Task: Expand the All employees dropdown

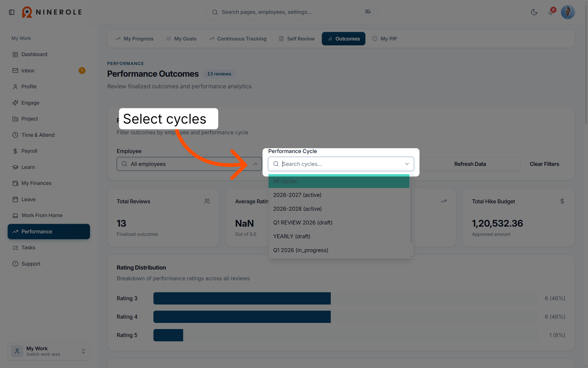Action: pos(189,164)
